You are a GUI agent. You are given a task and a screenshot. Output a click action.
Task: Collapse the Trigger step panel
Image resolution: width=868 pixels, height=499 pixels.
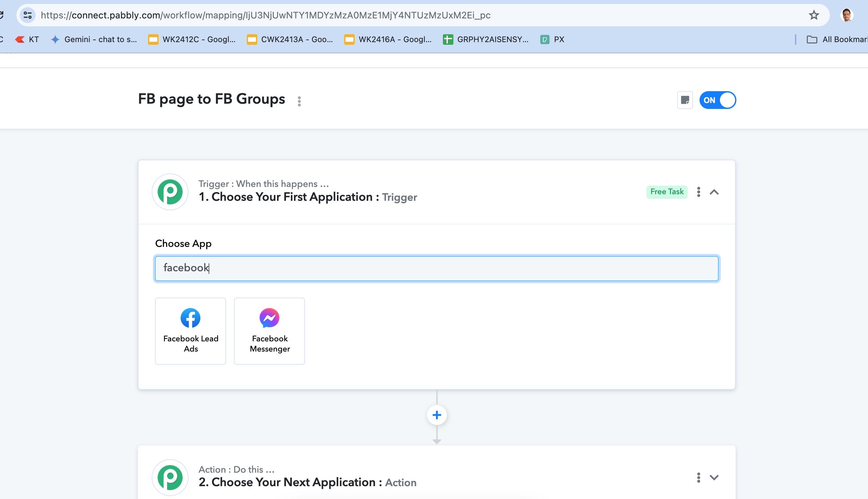(x=714, y=192)
